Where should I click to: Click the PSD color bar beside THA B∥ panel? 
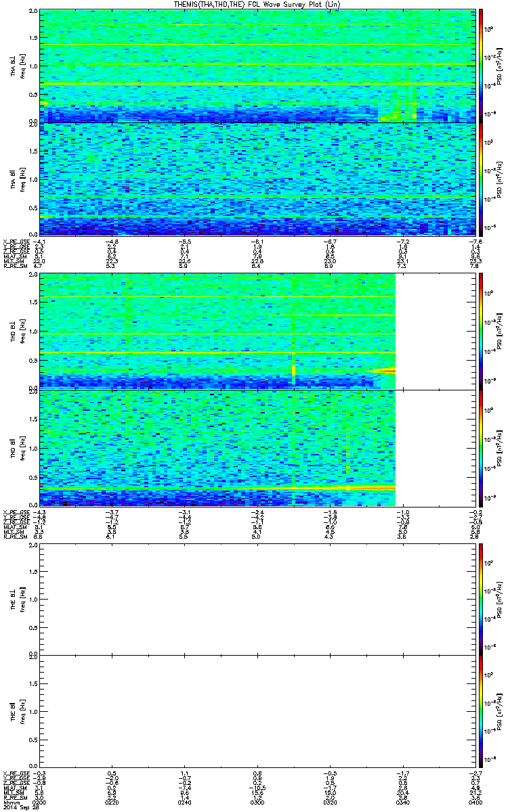tap(482, 178)
